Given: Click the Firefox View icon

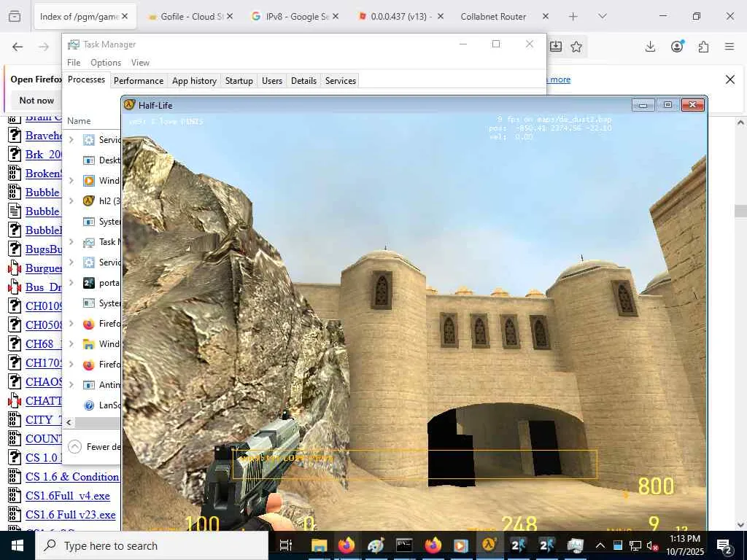Looking at the screenshot, I should point(15,16).
